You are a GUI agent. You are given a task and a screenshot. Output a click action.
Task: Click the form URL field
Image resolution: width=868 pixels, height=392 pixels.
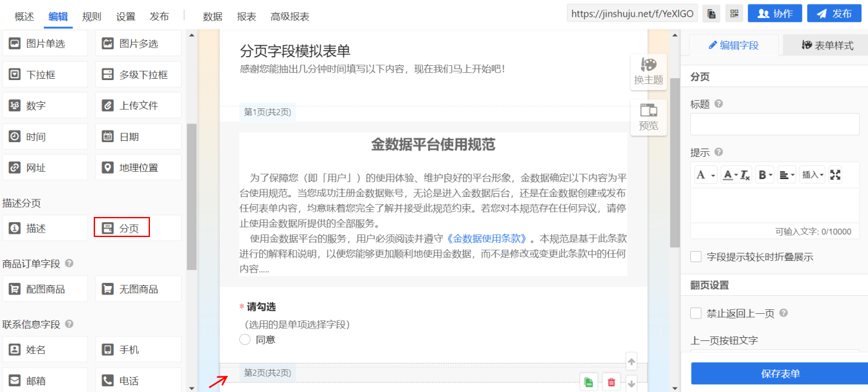(633, 14)
